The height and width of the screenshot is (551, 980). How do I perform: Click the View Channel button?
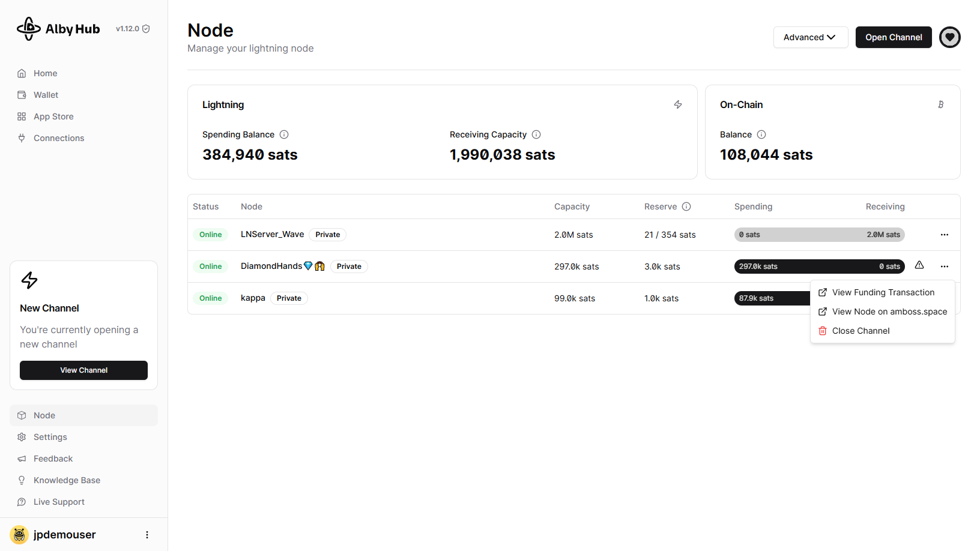click(x=83, y=370)
